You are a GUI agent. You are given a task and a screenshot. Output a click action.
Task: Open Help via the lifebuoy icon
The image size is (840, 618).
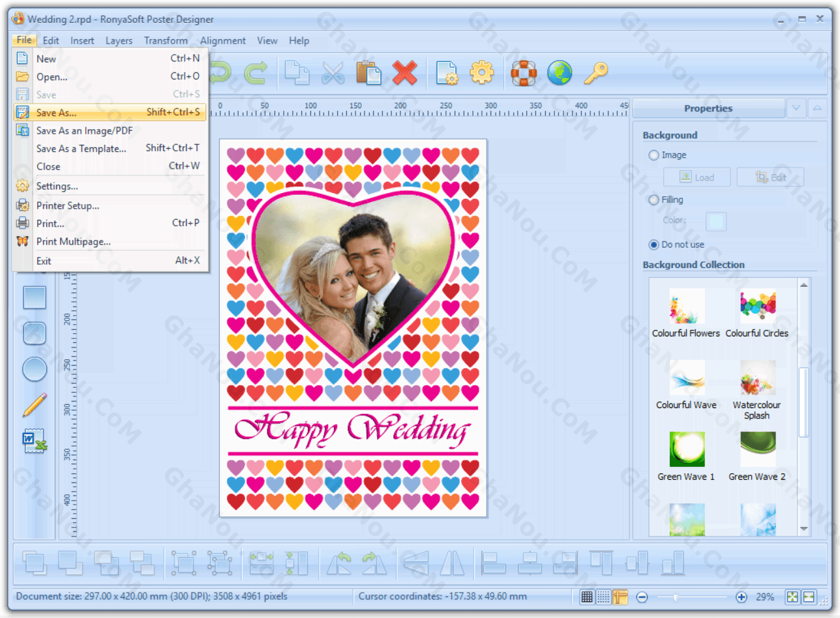tap(524, 72)
